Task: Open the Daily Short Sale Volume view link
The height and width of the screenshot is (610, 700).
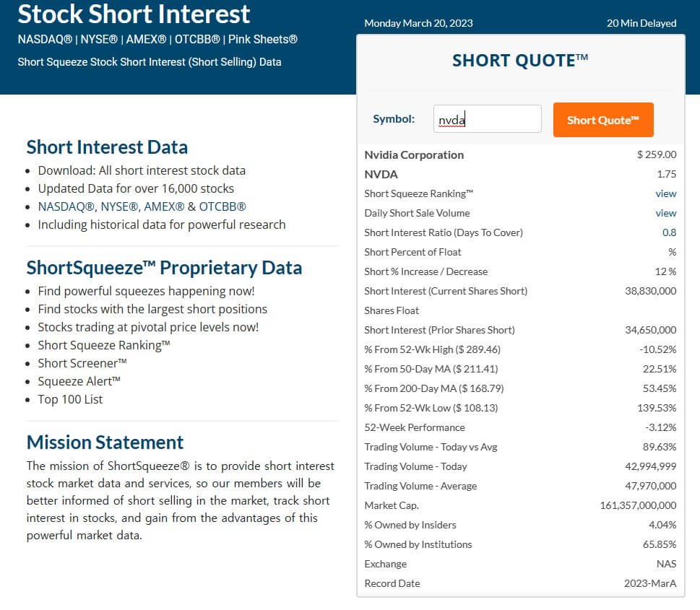Action: tap(665, 213)
